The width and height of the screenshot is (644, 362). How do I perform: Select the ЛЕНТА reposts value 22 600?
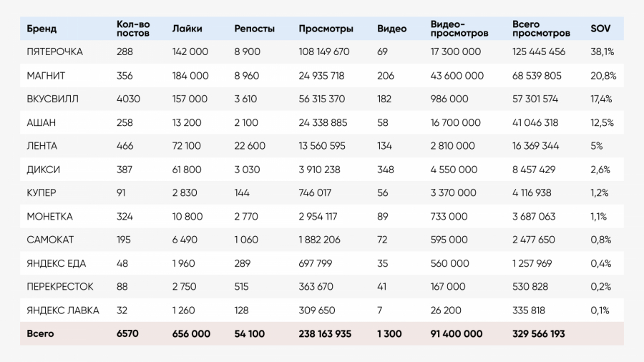[x=250, y=146]
